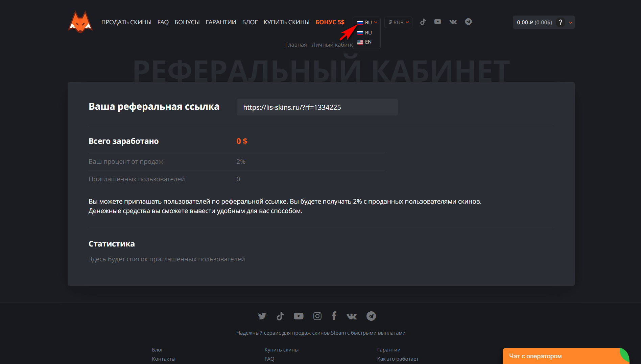Open footer Как это работает link
The image size is (641, 364).
(x=398, y=359)
